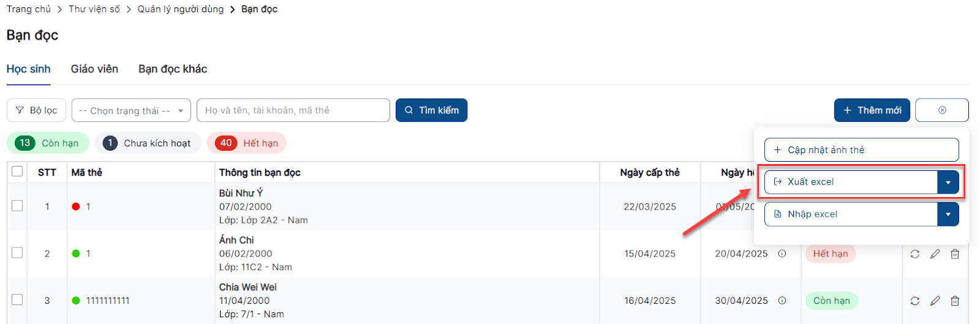
Task: Click the name, account, card code search field
Action: coord(293,110)
